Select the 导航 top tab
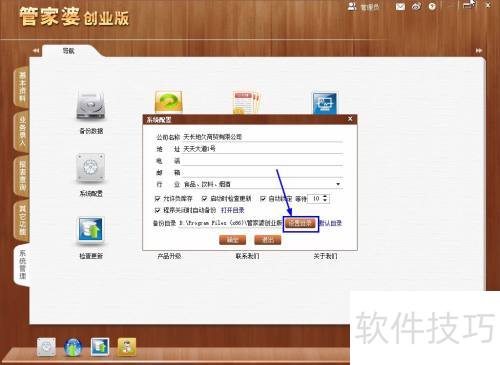Screen dimensions: 500x365 click(x=69, y=51)
